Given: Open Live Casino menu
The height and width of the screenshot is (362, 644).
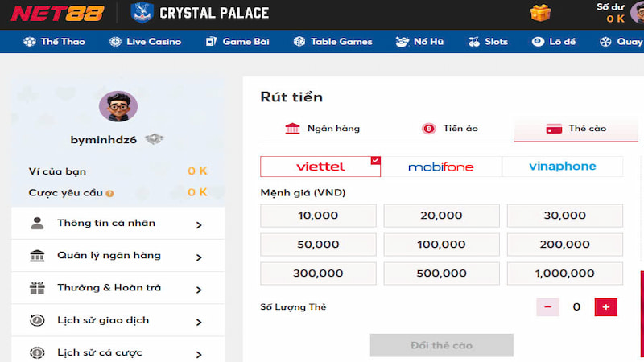Looking at the screenshot, I should coord(145,42).
